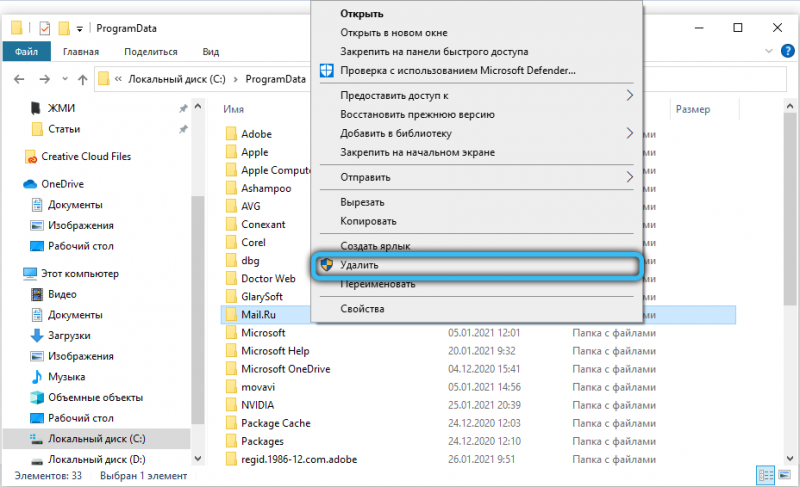The width and height of the screenshot is (800, 487).
Task: Click the file list vertical scrollbar
Action: (790, 209)
